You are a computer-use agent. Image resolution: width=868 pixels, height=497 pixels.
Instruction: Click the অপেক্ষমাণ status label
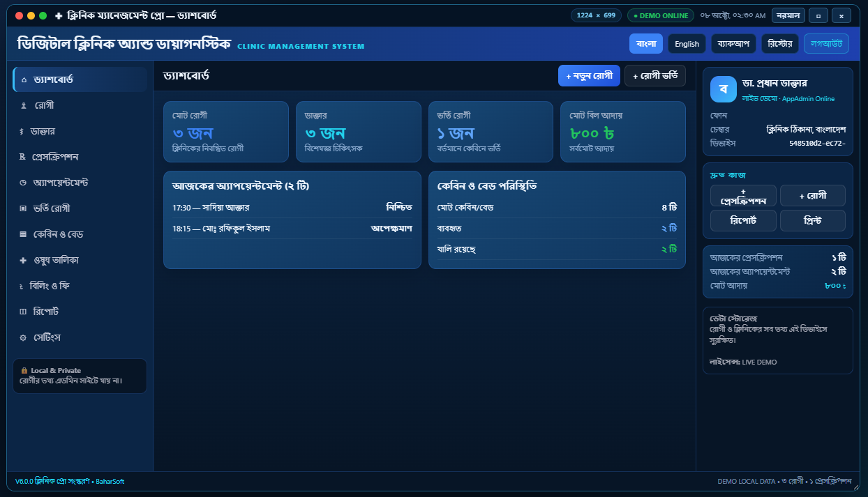[x=391, y=229]
